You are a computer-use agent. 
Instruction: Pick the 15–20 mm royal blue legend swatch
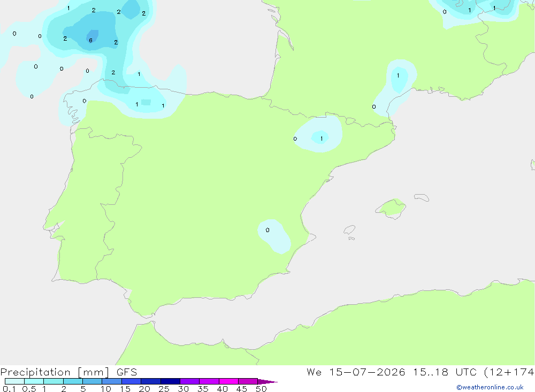click(x=132, y=381)
